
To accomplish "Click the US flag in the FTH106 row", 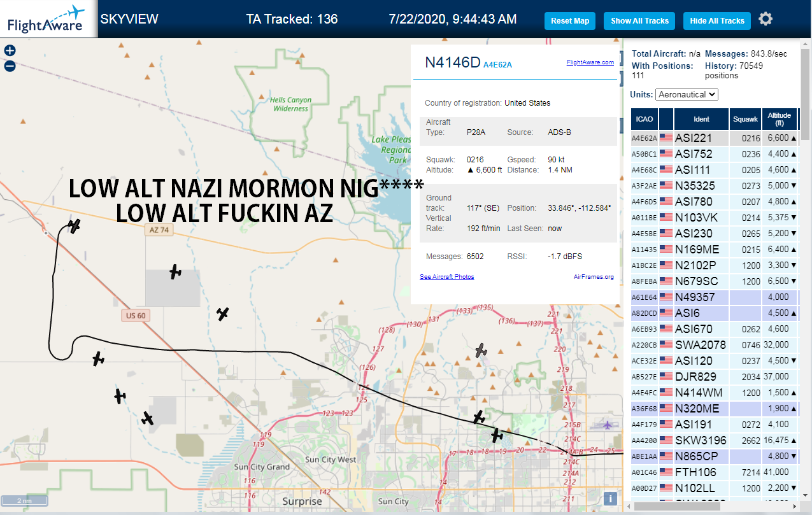I will tap(666, 472).
